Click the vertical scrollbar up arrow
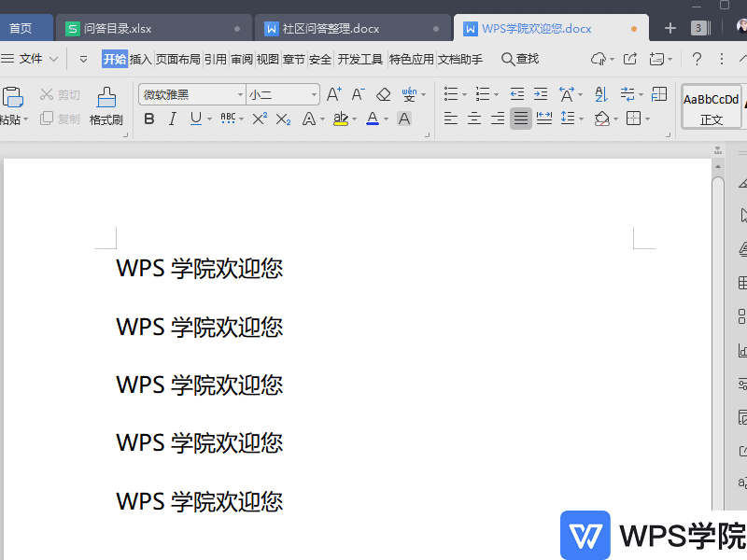Viewport: 747px width, 560px height. (x=718, y=167)
